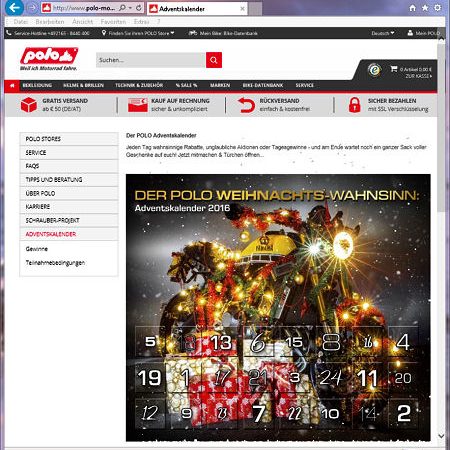Click the page vertical scrollbar thumb
Viewport: 450px width, 450px height.
(x=441, y=127)
